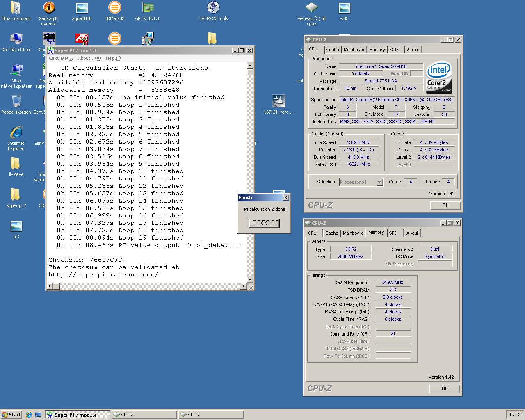Click Super PI vertical scrollbar down arrow
525x420 pixels.
tap(250, 279)
